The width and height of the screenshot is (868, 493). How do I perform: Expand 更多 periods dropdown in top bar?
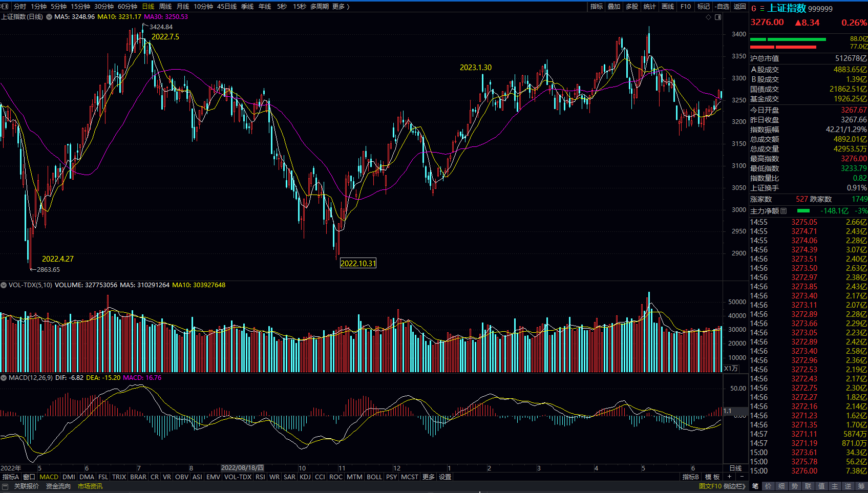341,7
